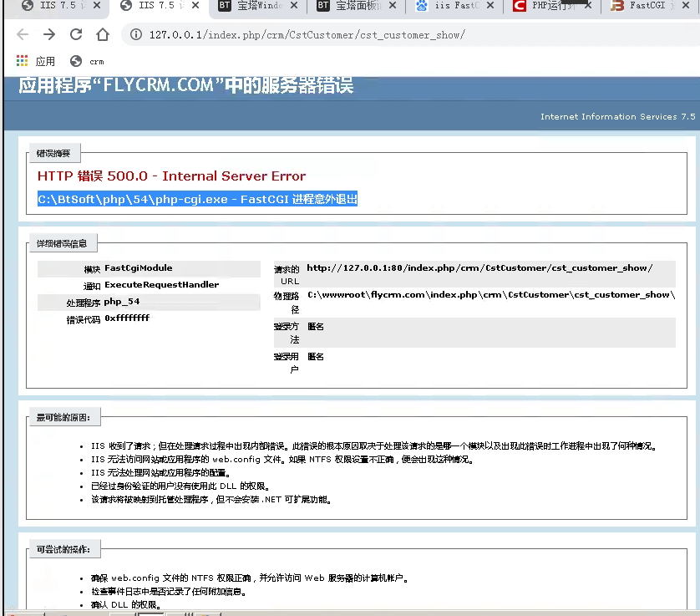Click the address bar URL field
The height and width of the screenshot is (616, 700).
pos(307,35)
